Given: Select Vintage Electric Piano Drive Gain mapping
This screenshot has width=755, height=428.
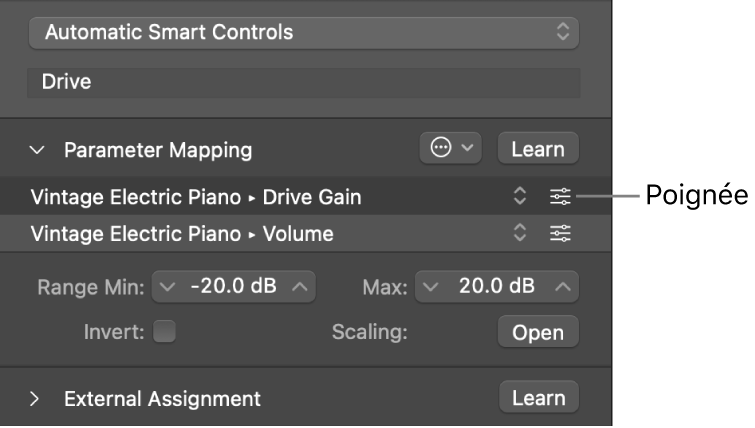Looking at the screenshot, I should (196, 197).
